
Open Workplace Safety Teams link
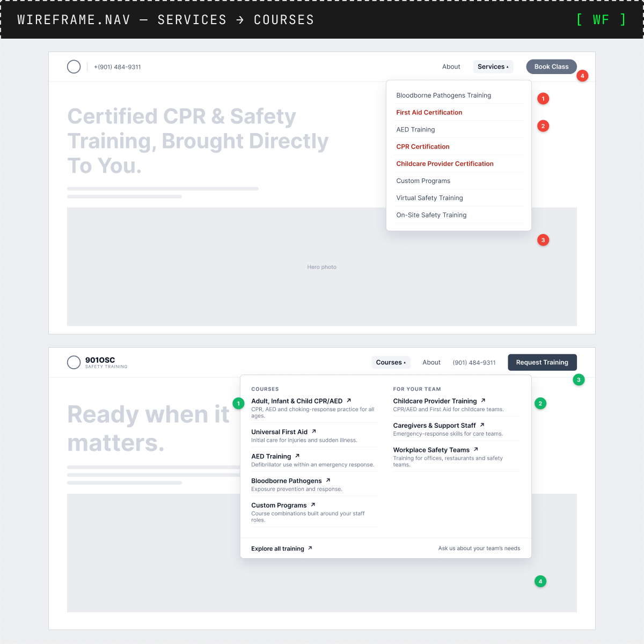click(431, 450)
